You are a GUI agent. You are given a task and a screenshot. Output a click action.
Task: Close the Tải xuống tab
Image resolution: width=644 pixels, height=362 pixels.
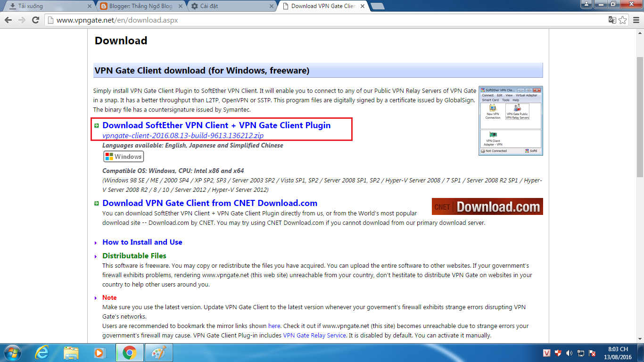coord(90,6)
